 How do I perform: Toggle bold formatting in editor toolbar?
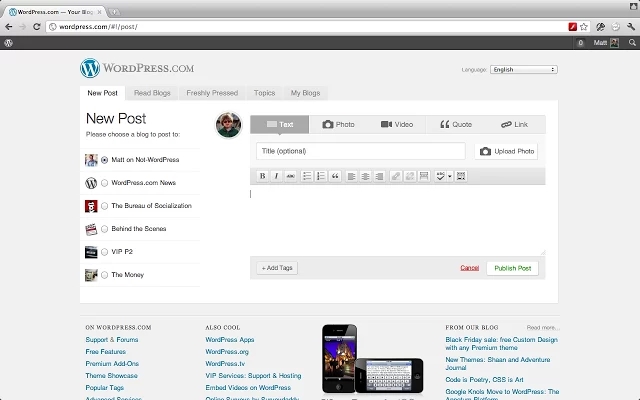[263, 176]
